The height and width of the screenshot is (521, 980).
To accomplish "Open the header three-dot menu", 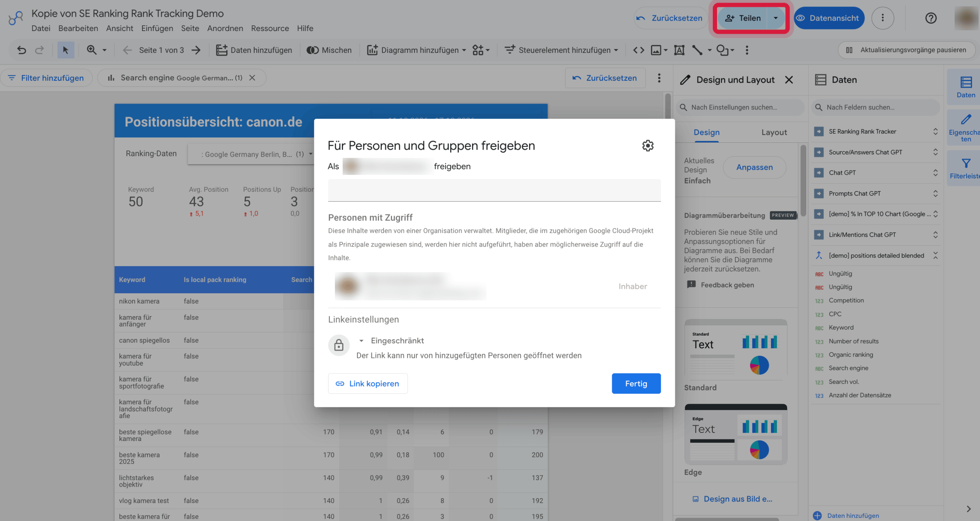I will 883,18.
